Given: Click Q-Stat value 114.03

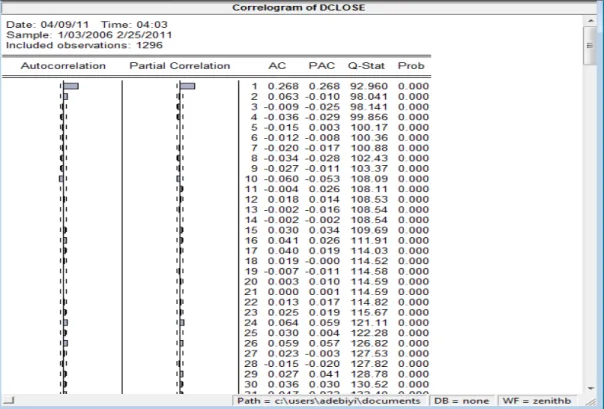Looking at the screenshot, I should pyautogui.click(x=369, y=251).
